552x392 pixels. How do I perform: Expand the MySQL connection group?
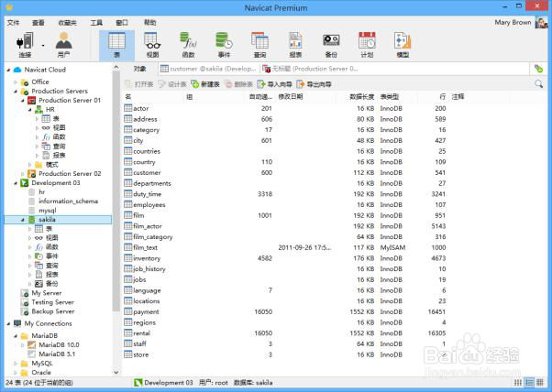16,364
